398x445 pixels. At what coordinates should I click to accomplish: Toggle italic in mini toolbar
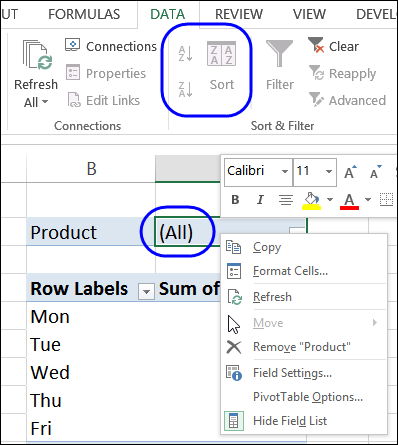point(260,200)
